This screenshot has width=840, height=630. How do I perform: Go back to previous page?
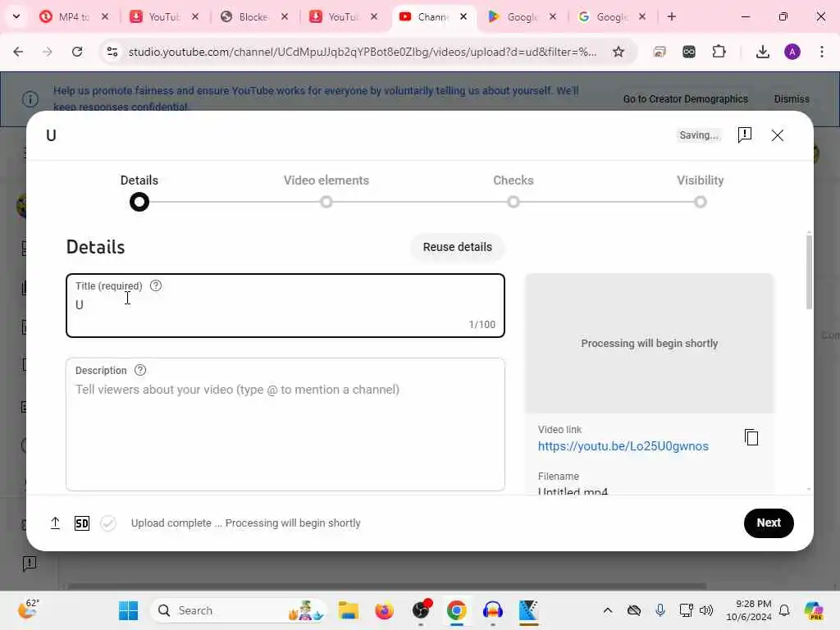click(x=18, y=52)
